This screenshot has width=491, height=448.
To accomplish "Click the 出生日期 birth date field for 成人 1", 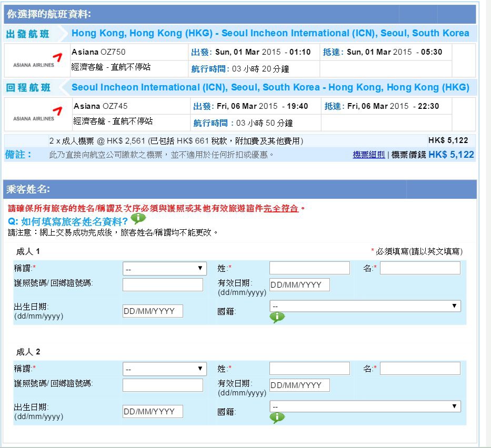I will [153, 311].
